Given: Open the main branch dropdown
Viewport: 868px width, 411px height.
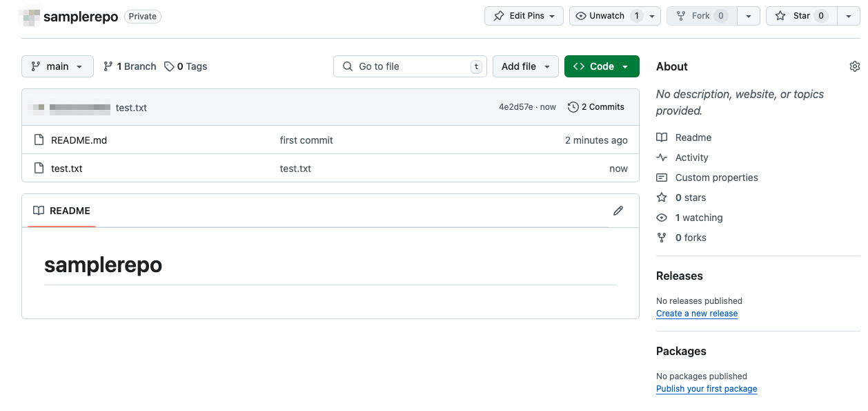Looking at the screenshot, I should coord(57,66).
